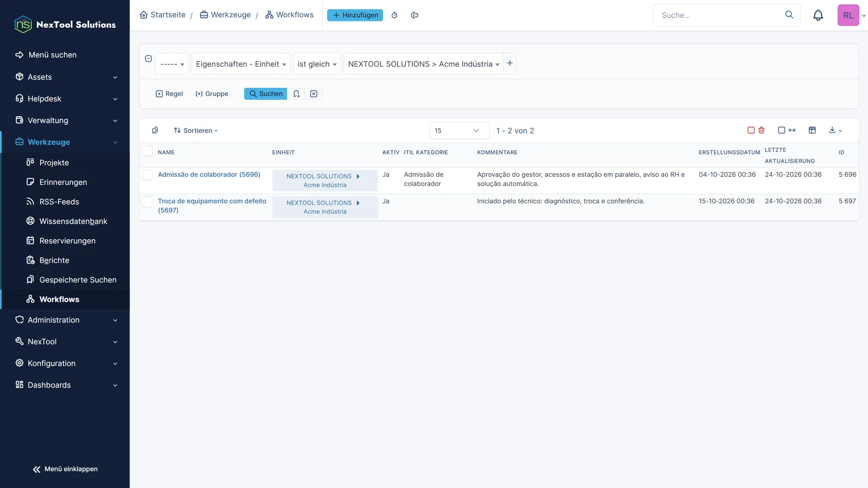The image size is (868, 488).
Task: Click the icon right of the stopwatch
Action: point(414,15)
